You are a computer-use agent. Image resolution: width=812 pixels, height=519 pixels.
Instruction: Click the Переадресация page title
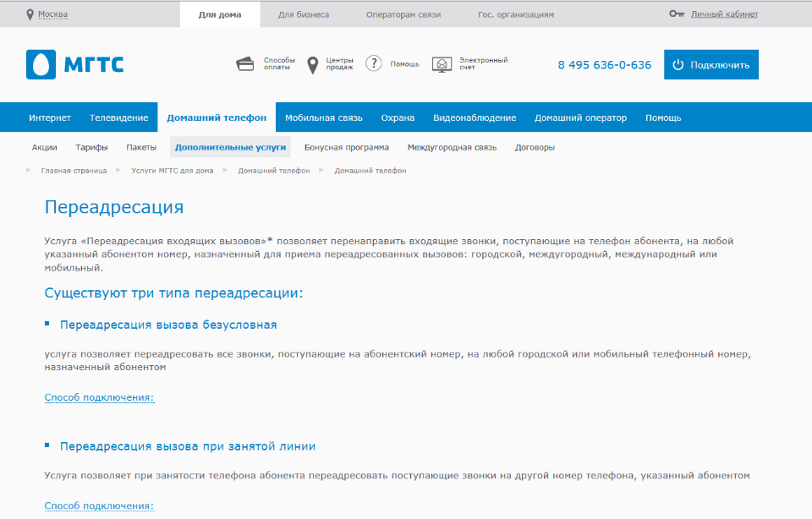click(x=114, y=207)
